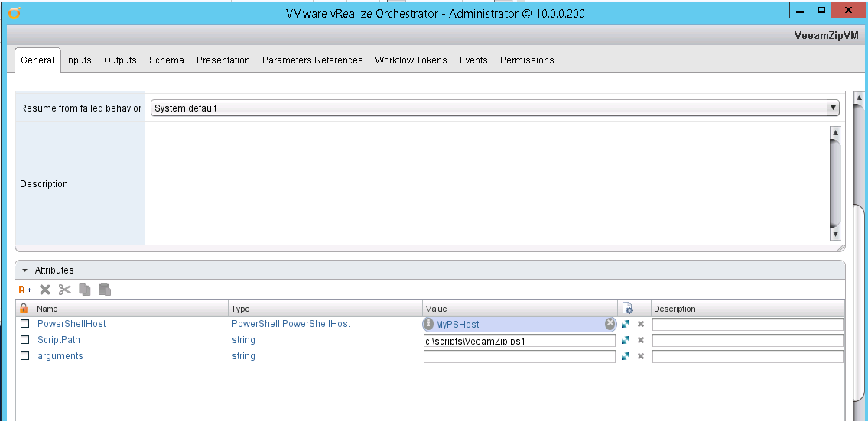Click the PowerShellHost description field
The image size is (868, 421).
(748, 324)
